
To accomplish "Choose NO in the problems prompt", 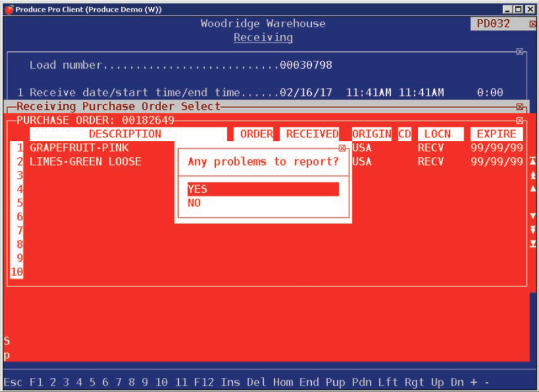I will (x=195, y=203).
